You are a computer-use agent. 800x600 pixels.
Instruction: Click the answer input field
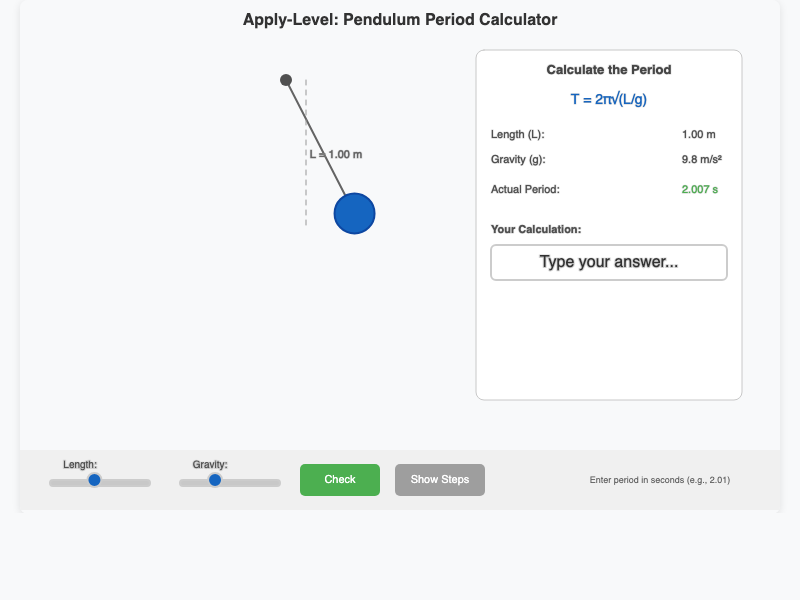[608, 262]
